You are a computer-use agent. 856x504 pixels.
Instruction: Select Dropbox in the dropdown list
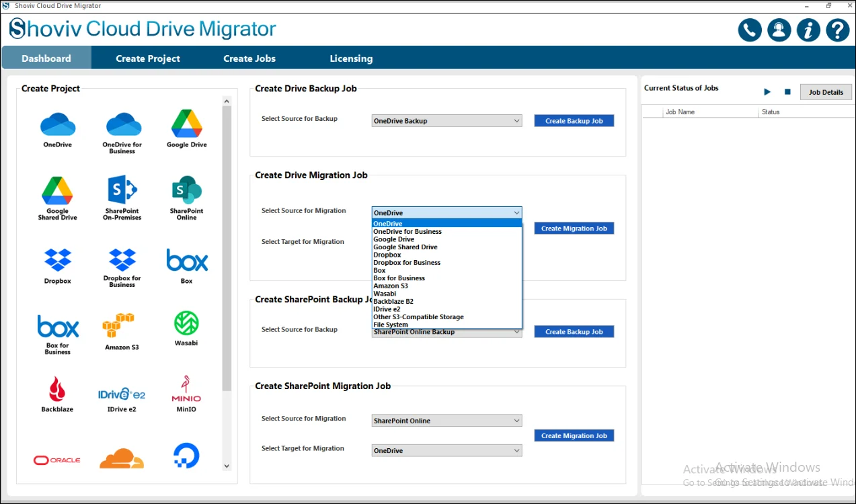[x=447, y=255]
